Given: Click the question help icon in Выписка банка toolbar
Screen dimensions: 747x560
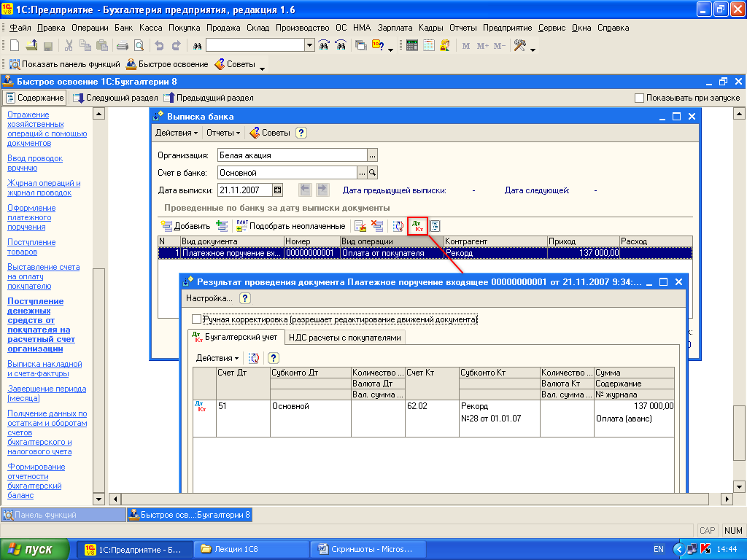Looking at the screenshot, I should (301, 133).
